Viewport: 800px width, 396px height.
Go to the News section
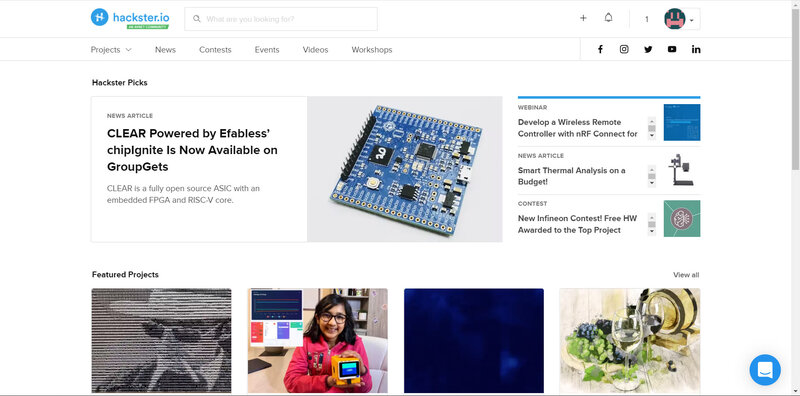click(x=165, y=50)
